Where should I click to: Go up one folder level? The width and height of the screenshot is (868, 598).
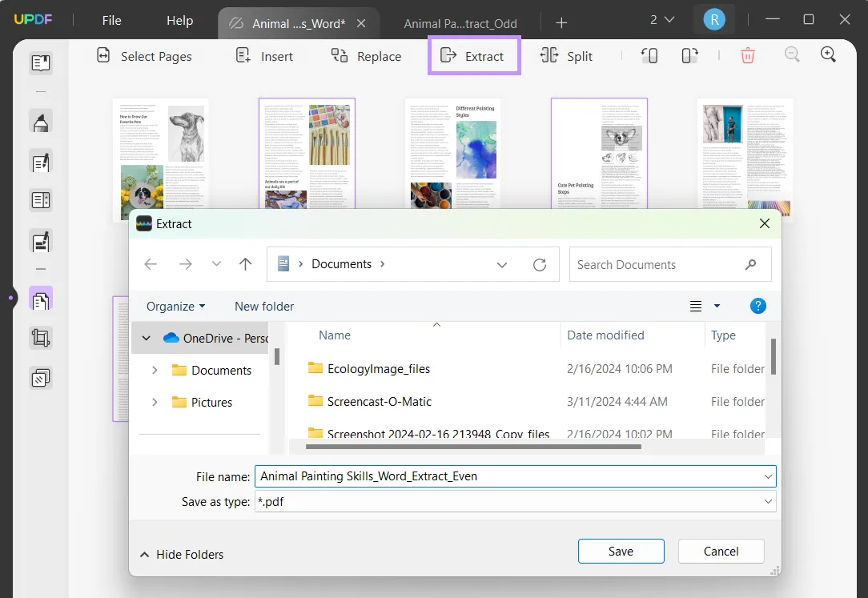[x=245, y=264]
